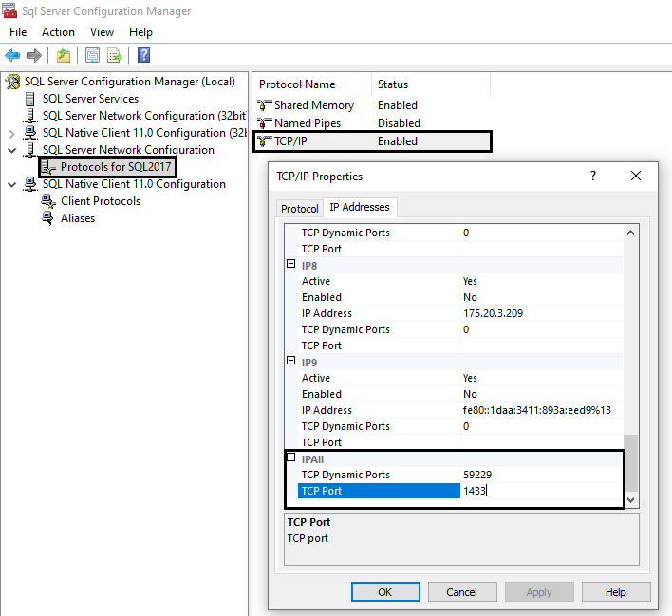
Task: Click the Protocol Name column header
Action: 314,84
